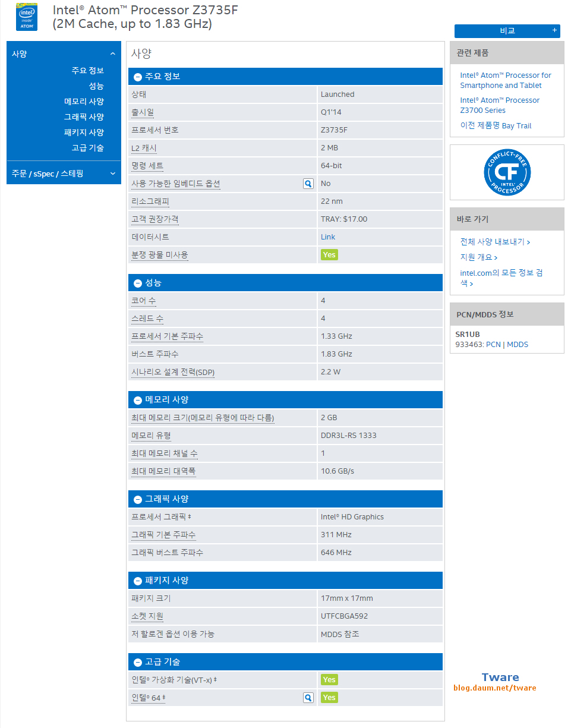Open Intel Atom Processor Z3700 Series link

click(500, 105)
